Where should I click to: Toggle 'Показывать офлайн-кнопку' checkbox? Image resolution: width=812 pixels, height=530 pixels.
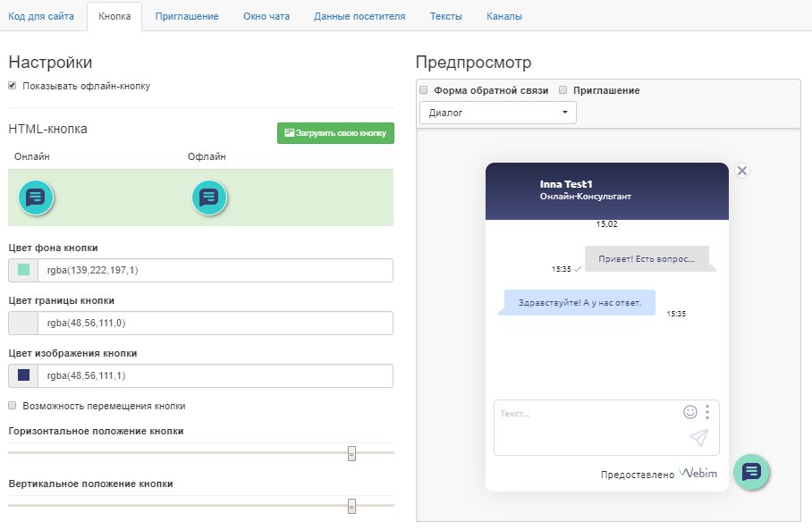pos(13,87)
